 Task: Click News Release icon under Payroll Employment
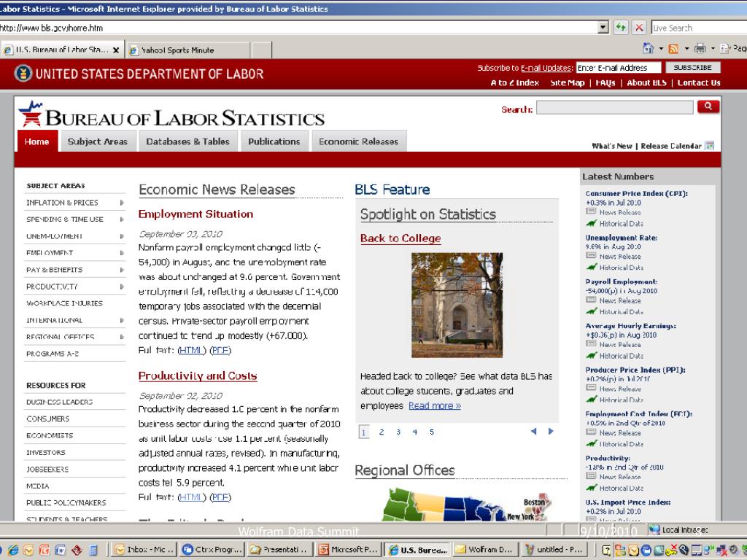point(591,300)
